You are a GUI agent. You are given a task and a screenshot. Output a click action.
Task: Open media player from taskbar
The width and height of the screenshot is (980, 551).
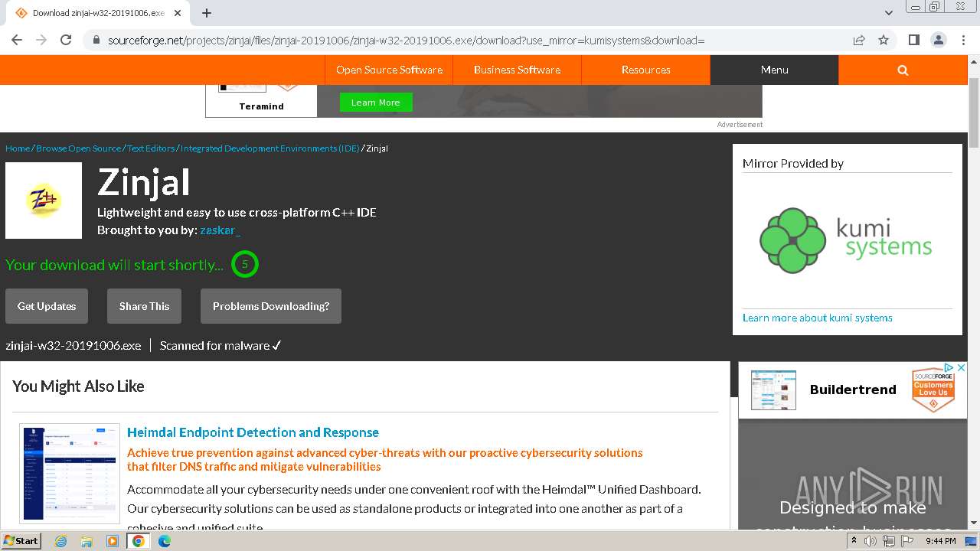coord(113,541)
